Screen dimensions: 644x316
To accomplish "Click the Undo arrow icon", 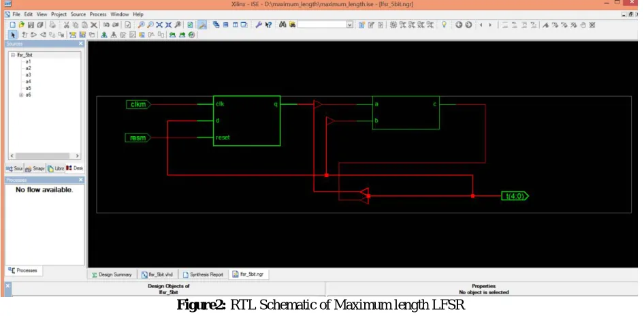I will click(x=106, y=25).
